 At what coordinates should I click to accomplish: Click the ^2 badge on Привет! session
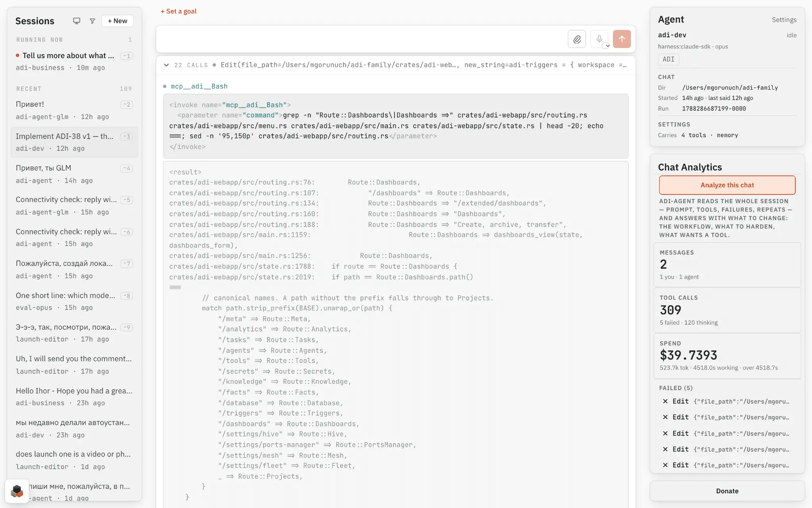click(126, 105)
